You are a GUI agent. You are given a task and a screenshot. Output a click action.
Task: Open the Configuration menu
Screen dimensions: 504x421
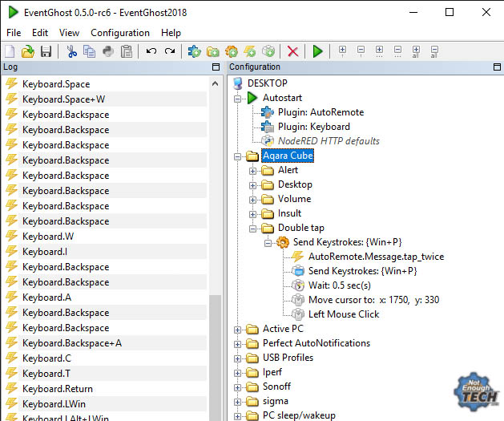(x=120, y=33)
